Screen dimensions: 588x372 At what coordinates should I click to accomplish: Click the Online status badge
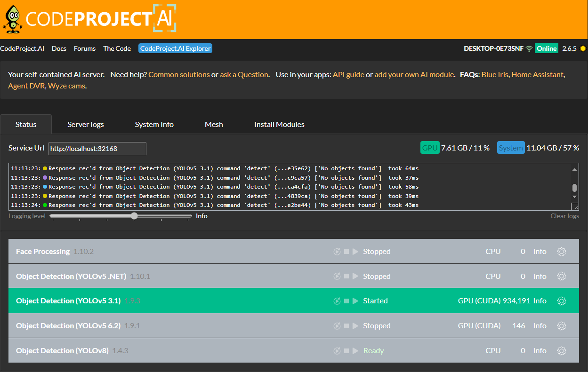(547, 48)
